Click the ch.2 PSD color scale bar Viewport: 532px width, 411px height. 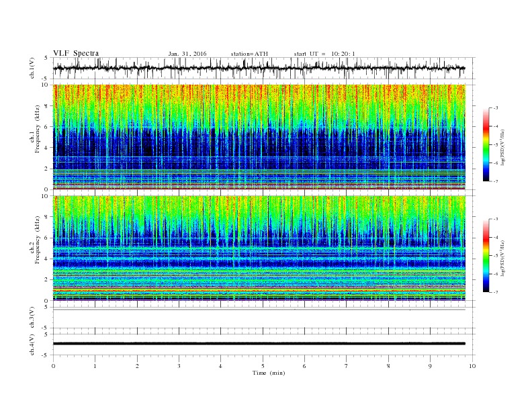(486, 255)
